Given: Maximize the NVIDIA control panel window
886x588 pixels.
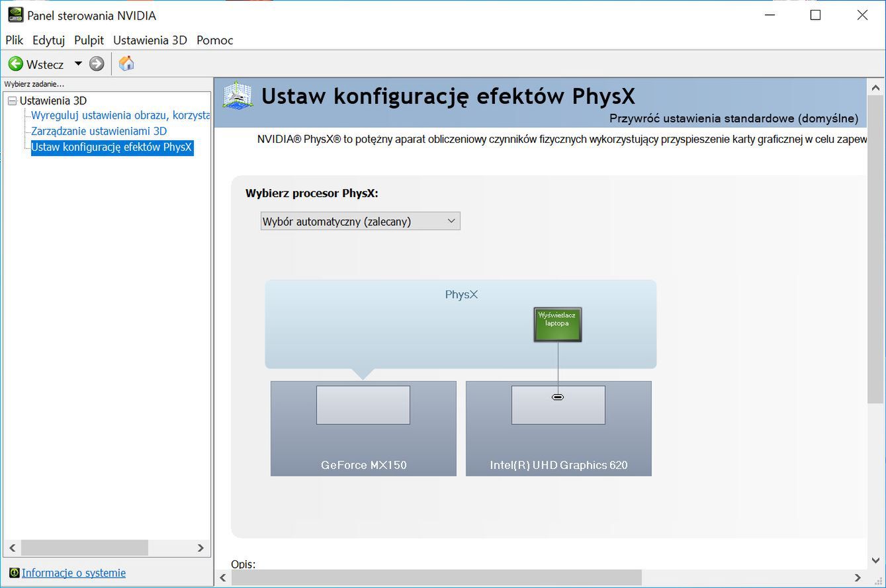Looking at the screenshot, I should (x=815, y=15).
